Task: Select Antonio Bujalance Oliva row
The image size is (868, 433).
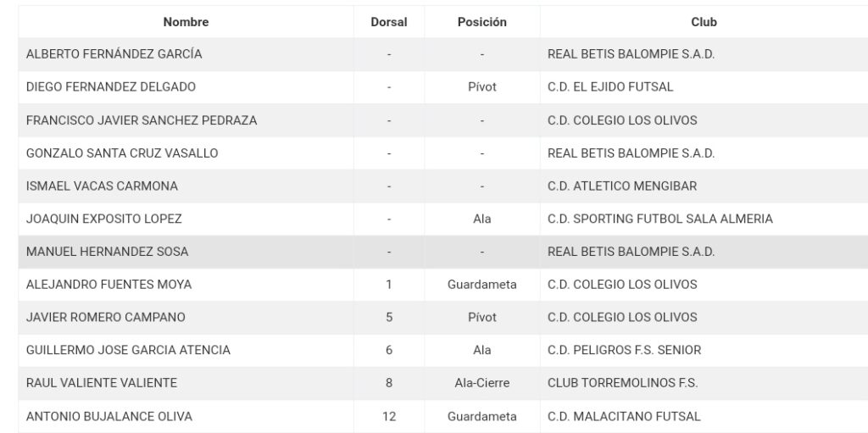Action: point(442,416)
